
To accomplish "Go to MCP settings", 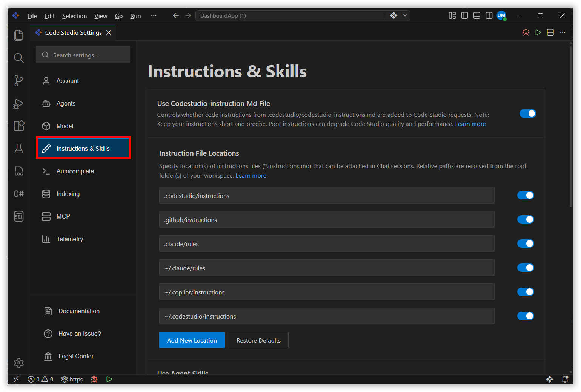I will tap(83, 216).
